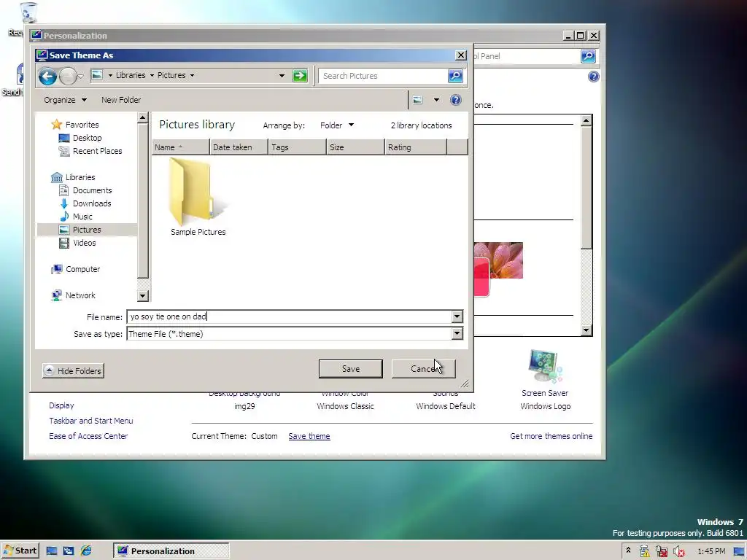Open the Display link in Personalization

coord(61,405)
